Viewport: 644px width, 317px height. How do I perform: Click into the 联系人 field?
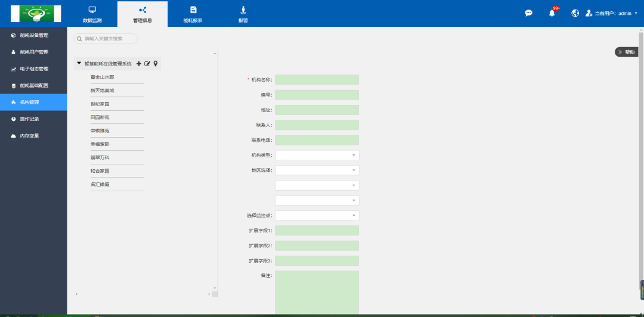tap(317, 125)
